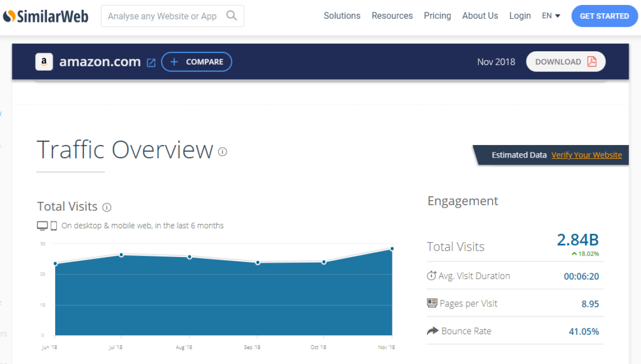Click the Traffic Overview heading

click(125, 149)
